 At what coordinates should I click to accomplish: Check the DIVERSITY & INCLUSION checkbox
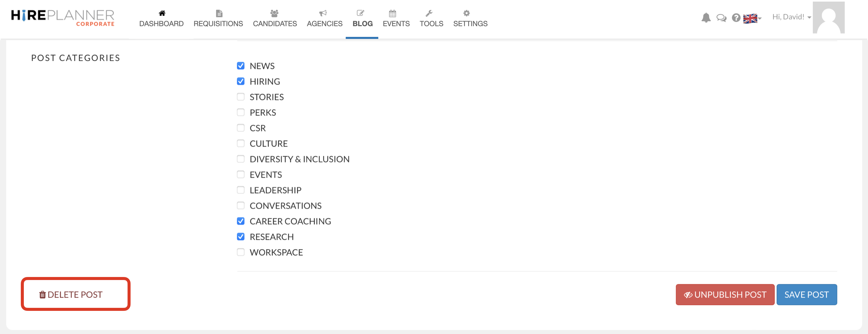coord(241,159)
